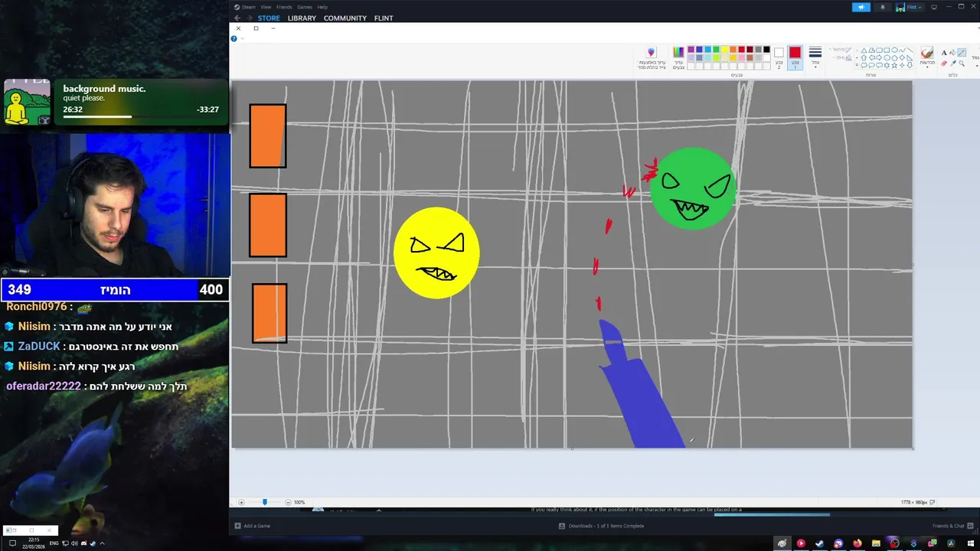Open the View menu in Steam
Image resolution: width=980 pixels, height=551 pixels.
coord(266,7)
